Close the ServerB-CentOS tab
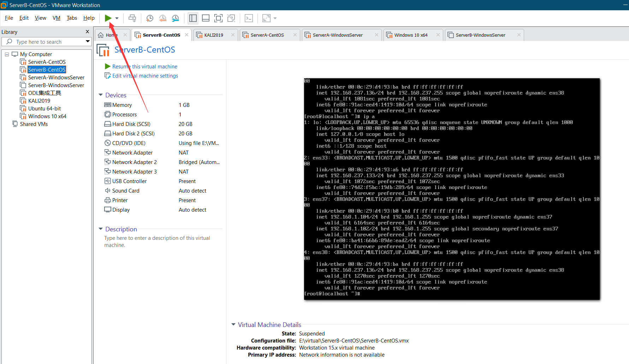The image size is (629, 364). [x=187, y=35]
